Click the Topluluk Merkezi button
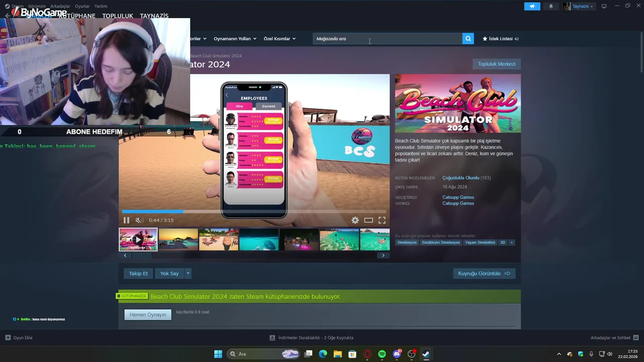Image resolution: width=644 pixels, height=362 pixels. pyautogui.click(x=497, y=64)
